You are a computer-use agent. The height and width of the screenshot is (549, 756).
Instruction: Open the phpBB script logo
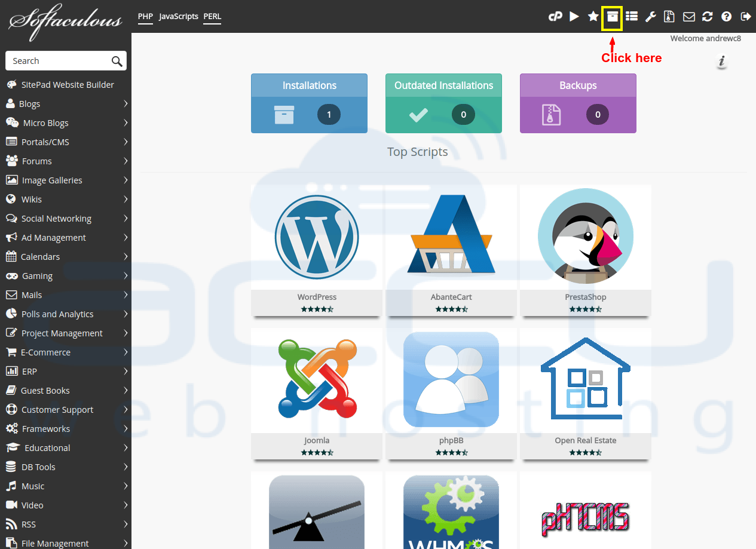451,379
